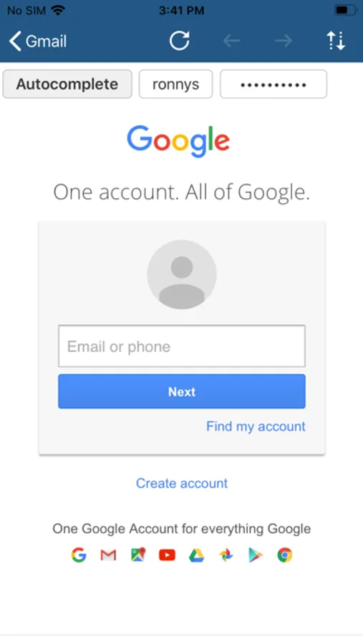
Task: Tap the blue Next button
Action: (x=182, y=391)
